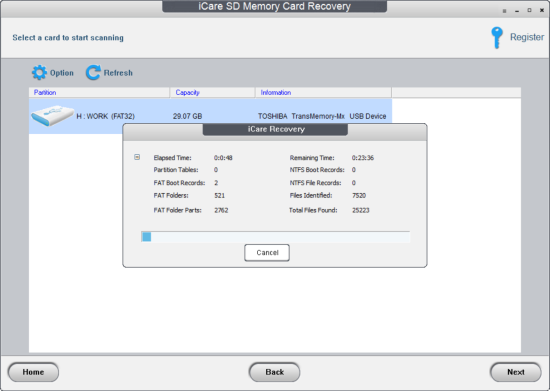
Task: Select the USB drive icon for H: WORK
Action: pyautogui.click(x=52, y=116)
